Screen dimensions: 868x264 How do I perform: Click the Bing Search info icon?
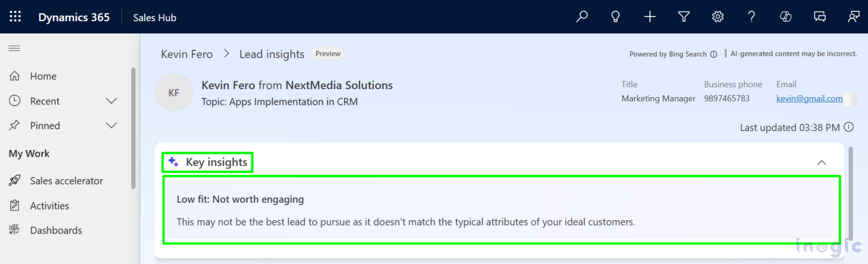[x=714, y=54]
